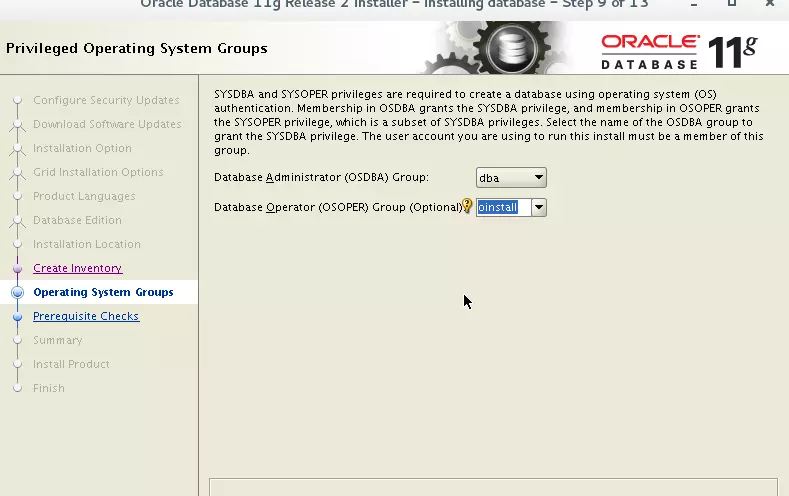Go to the Create Inventory step link

click(x=77, y=268)
